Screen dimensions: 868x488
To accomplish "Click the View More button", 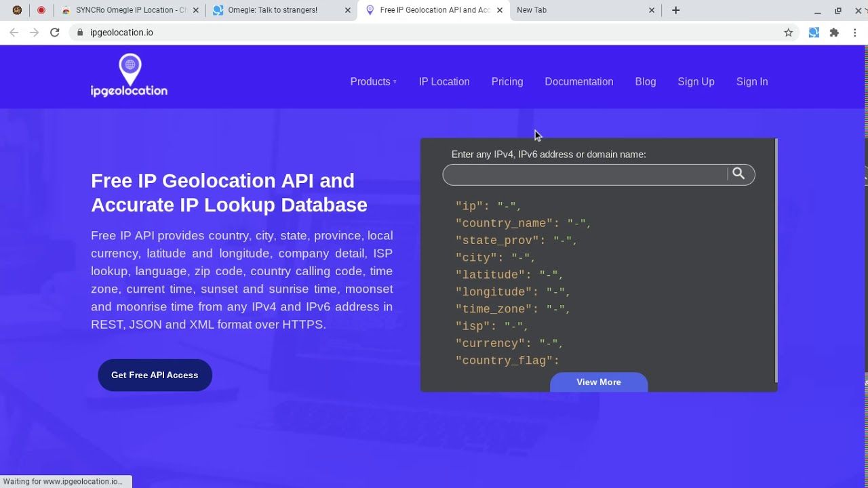I will click(x=599, y=382).
